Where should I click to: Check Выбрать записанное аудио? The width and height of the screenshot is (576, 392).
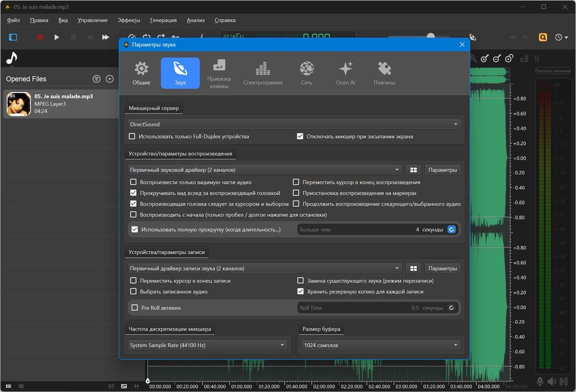[x=133, y=291]
